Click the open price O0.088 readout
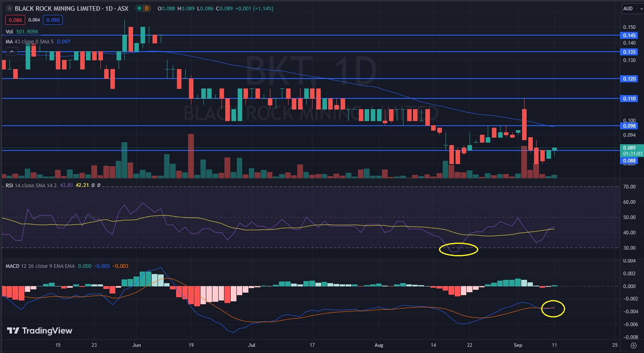The image size is (644, 353). coord(166,8)
